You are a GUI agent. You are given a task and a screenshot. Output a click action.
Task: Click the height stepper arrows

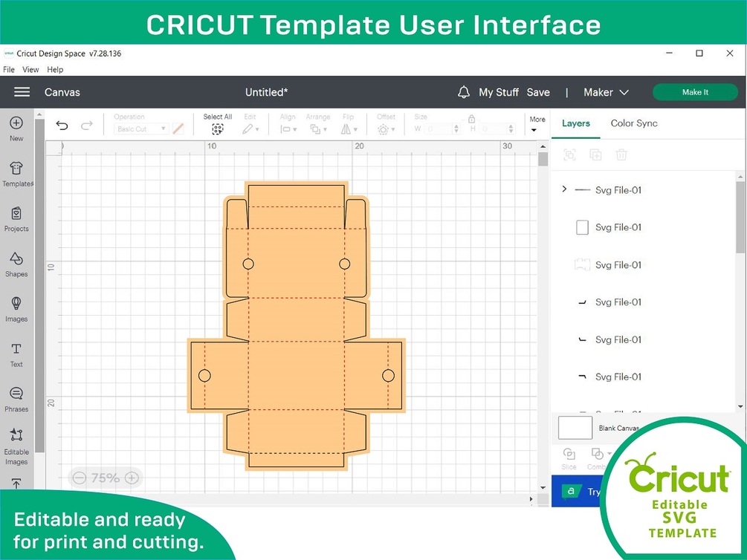(511, 128)
